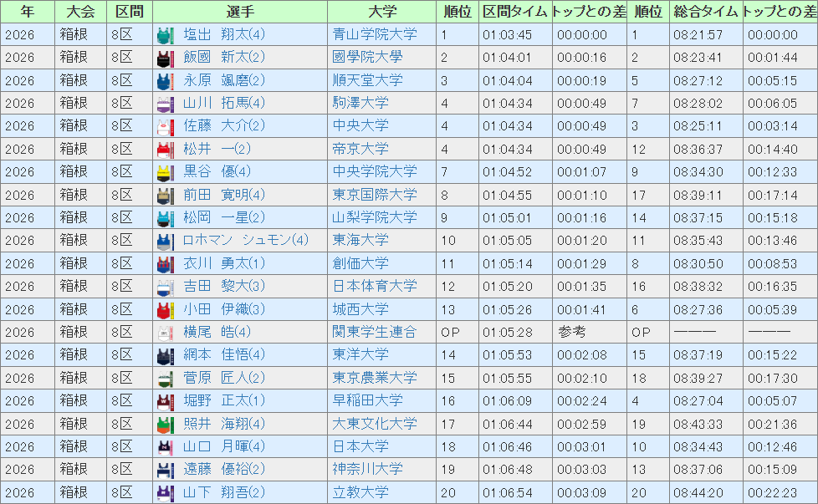Click the 総合タイム column header
Viewport: 818px width, 504px height.
[x=705, y=12]
